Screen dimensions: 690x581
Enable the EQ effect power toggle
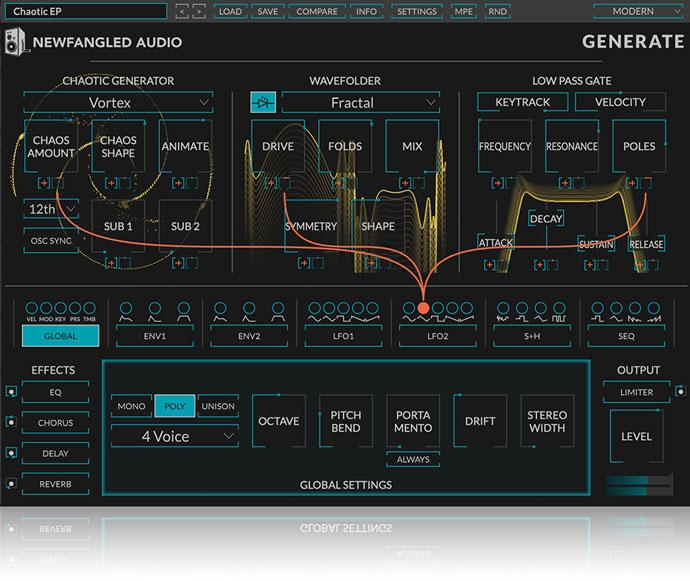[x=10, y=393]
